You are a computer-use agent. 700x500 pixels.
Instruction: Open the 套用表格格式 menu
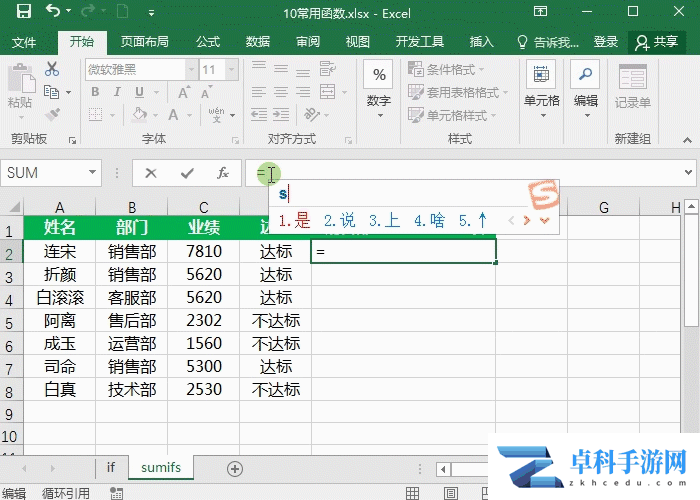point(458,92)
